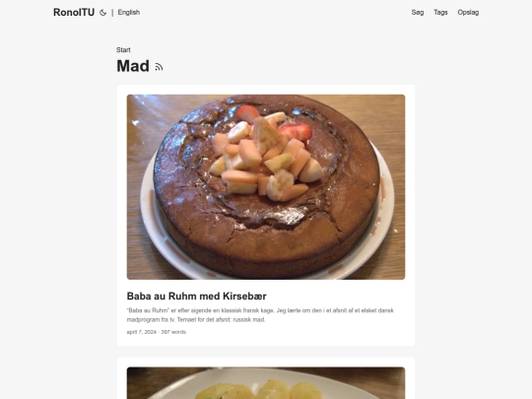
Task: Click the april 7, 2024 post date
Action: (x=142, y=332)
